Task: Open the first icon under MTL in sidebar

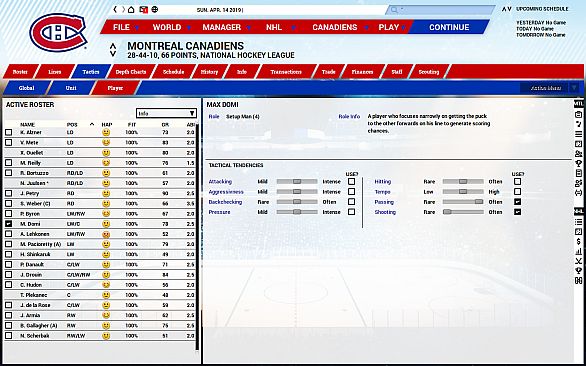Action: click(x=579, y=114)
